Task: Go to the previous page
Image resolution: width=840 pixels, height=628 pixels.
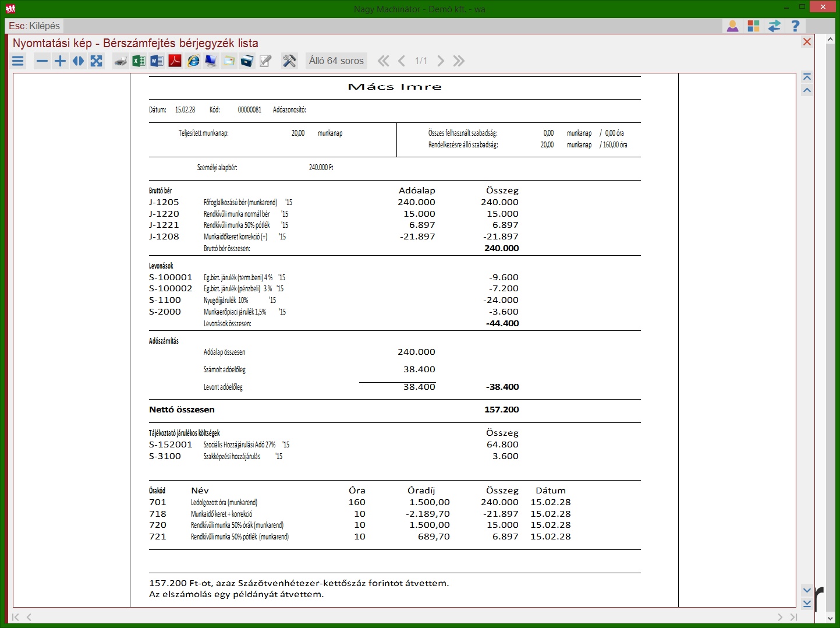Action: [402, 61]
